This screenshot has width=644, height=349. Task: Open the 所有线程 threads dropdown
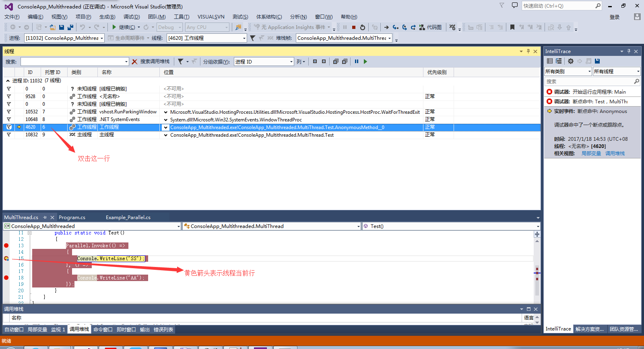617,71
